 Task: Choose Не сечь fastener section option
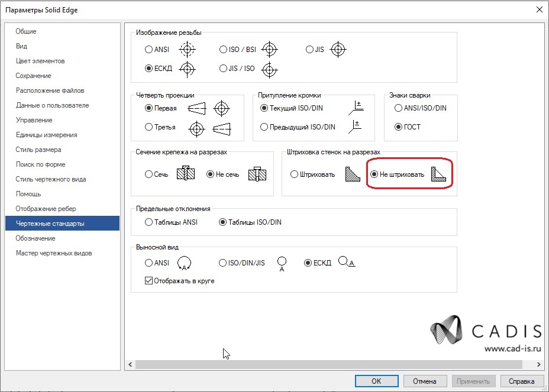coord(210,174)
